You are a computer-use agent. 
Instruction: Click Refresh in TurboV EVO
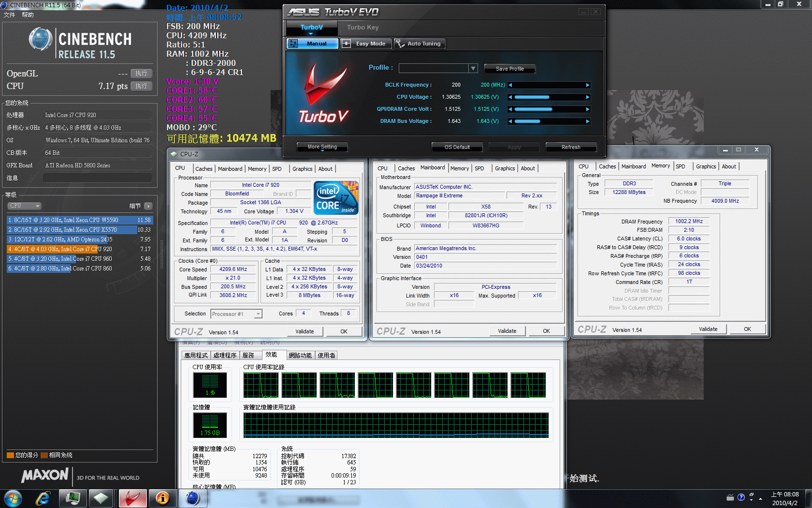571,147
